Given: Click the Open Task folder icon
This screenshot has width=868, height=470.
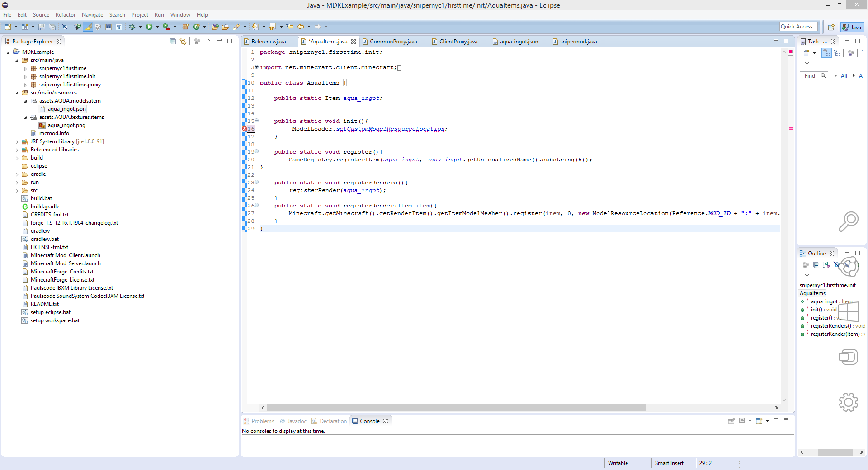Looking at the screenshot, I should [225, 27].
